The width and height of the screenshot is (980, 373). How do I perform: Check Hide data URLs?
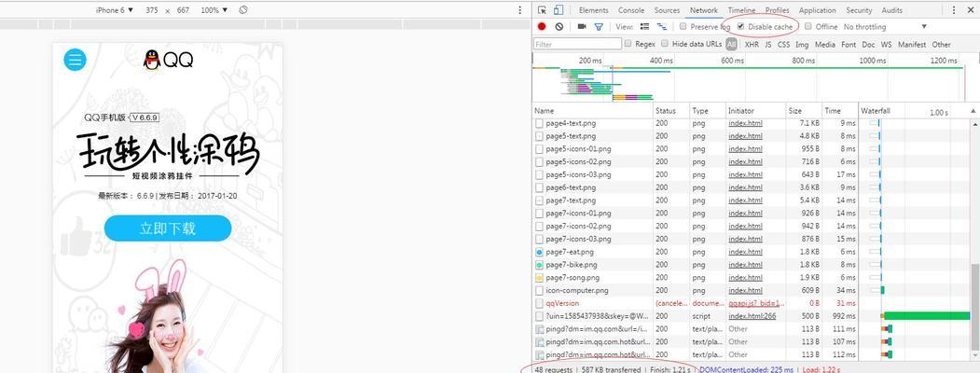665,44
